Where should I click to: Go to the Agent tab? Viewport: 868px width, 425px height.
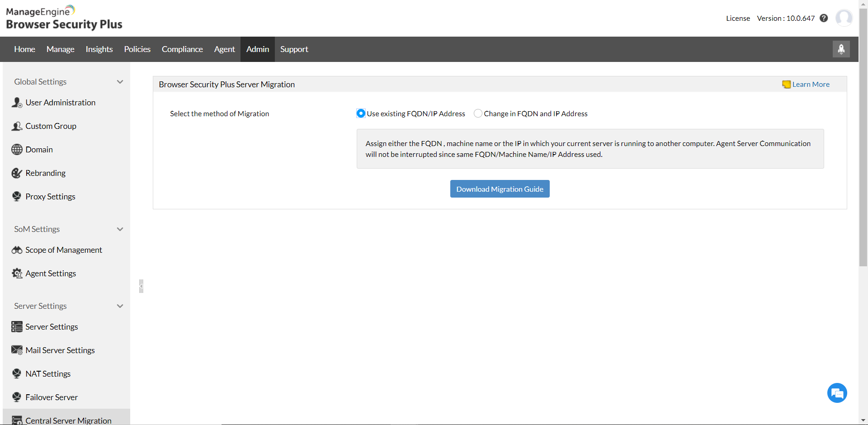pos(225,49)
